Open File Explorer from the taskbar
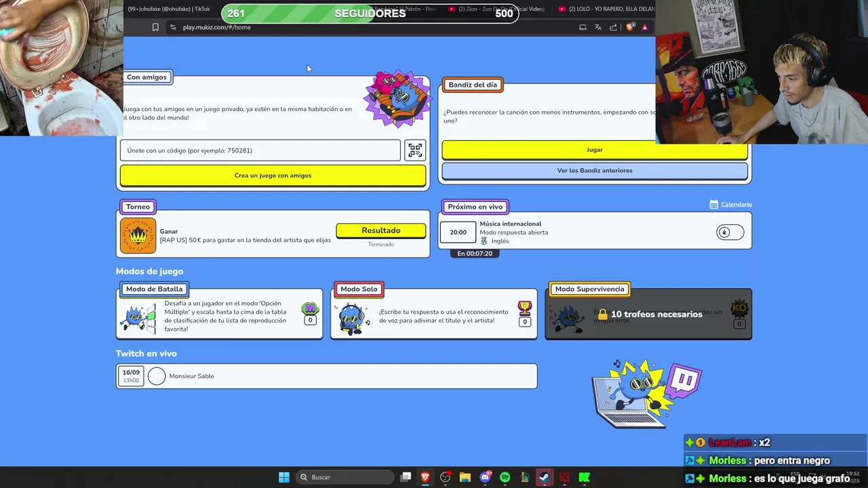The image size is (868, 488). 465,477
